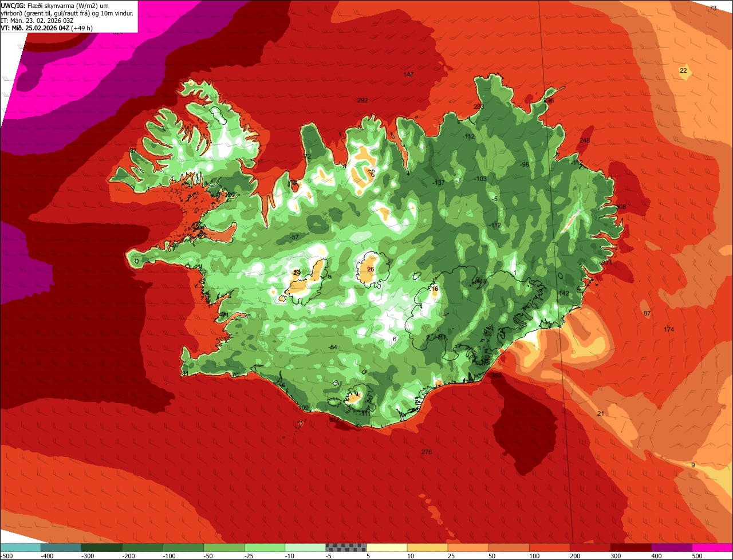This screenshot has width=733, height=560.
Task: Click the '87' value off the east coast
Action: tap(647, 313)
